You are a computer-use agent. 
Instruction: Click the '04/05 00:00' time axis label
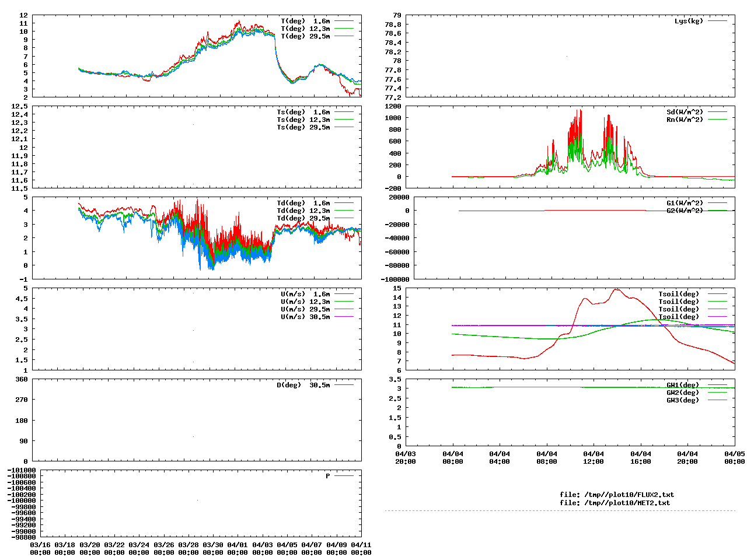pos(735,458)
